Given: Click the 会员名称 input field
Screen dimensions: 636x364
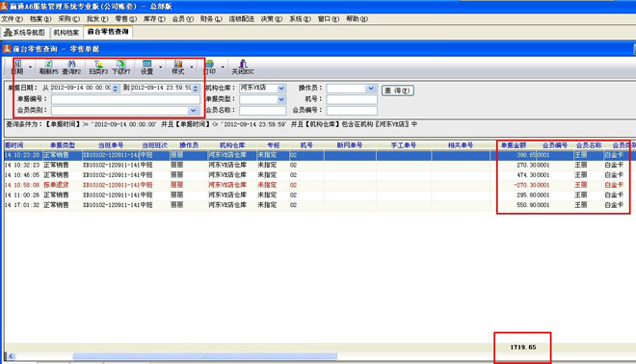Looking at the screenshot, I should pos(262,110).
